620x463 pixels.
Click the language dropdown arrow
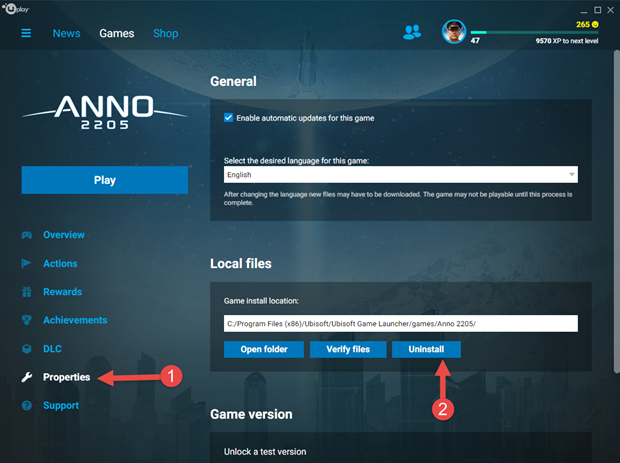coord(571,175)
